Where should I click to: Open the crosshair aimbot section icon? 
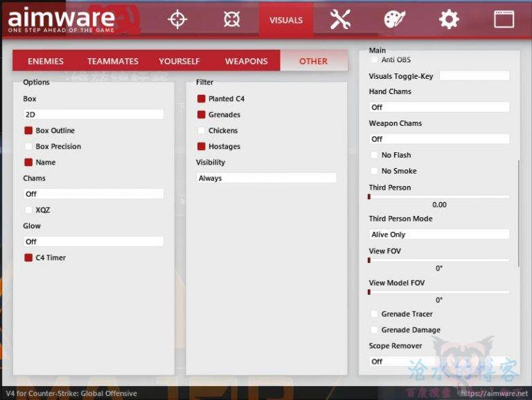[x=178, y=19]
